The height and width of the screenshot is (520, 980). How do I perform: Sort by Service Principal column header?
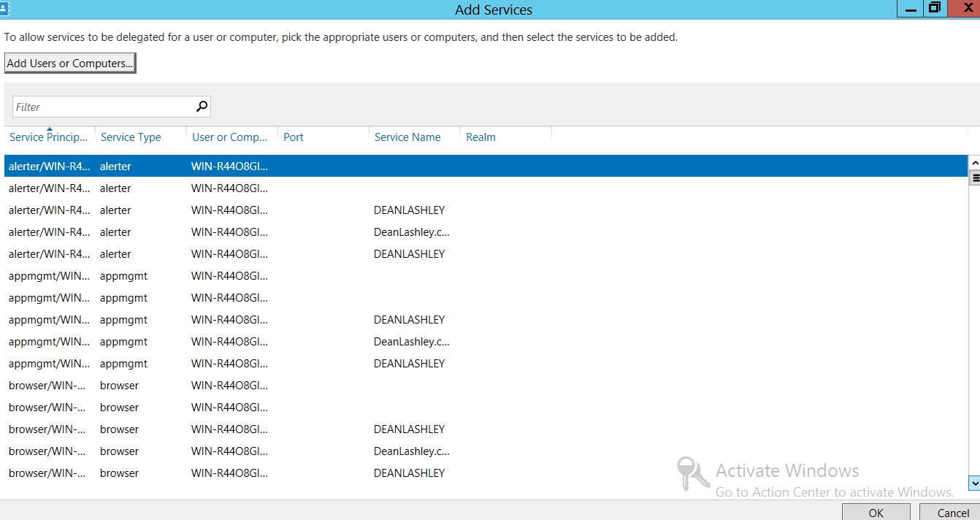pos(49,137)
